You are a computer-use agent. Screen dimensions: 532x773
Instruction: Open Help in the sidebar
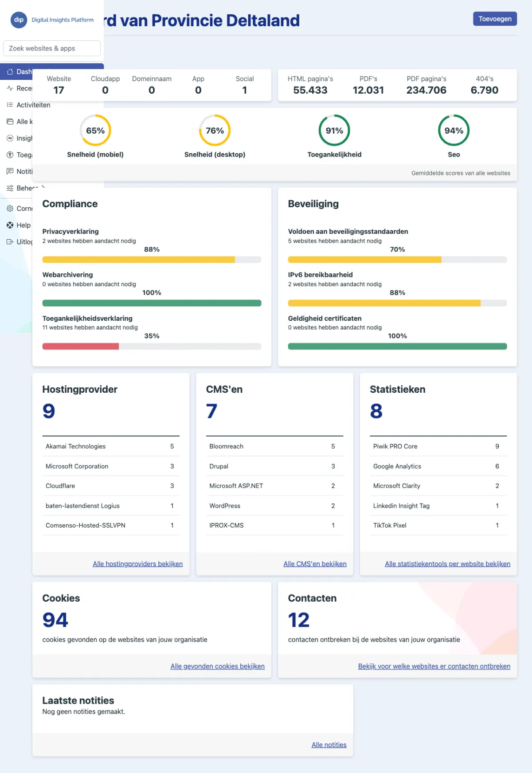[x=23, y=225]
